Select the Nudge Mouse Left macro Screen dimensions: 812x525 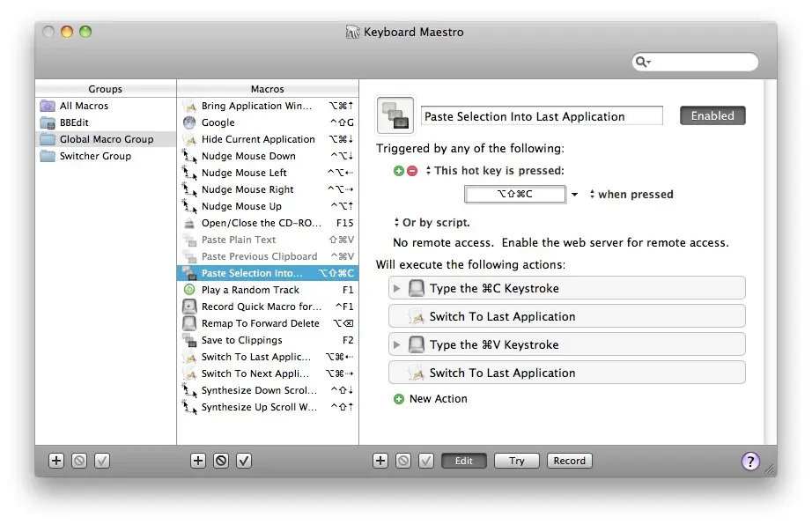pos(268,173)
